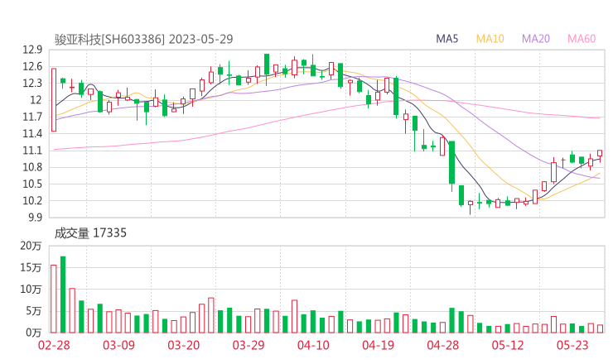Click the 9.9 price axis label
The width and height of the screenshot is (613, 364).
tap(35, 217)
